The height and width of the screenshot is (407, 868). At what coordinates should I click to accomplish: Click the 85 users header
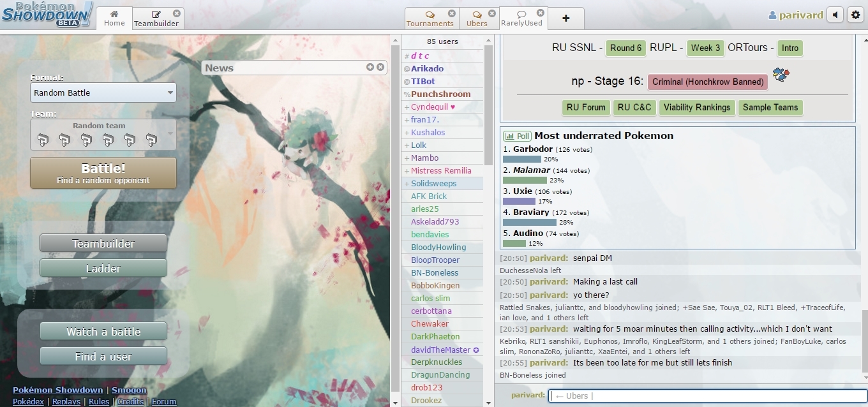(x=442, y=41)
